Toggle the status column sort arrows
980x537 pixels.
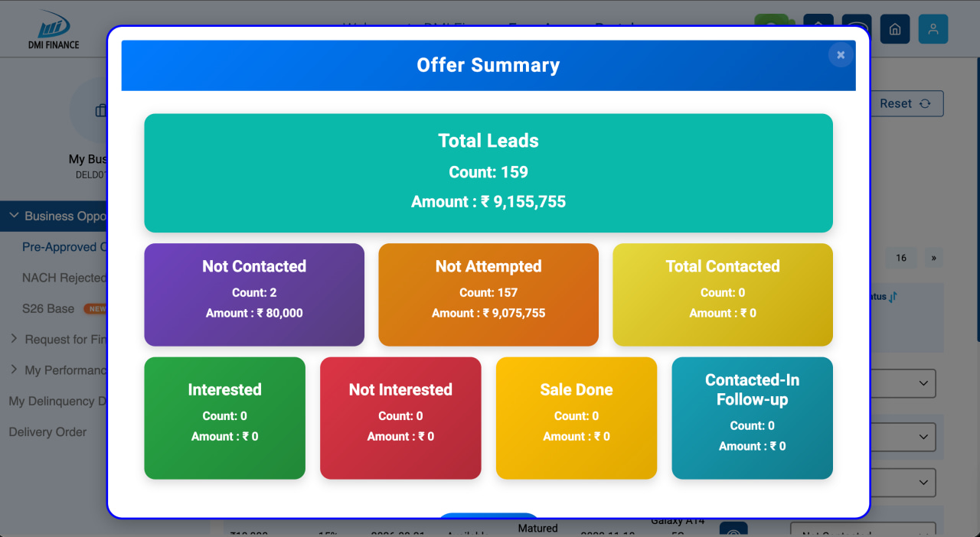[x=893, y=297]
